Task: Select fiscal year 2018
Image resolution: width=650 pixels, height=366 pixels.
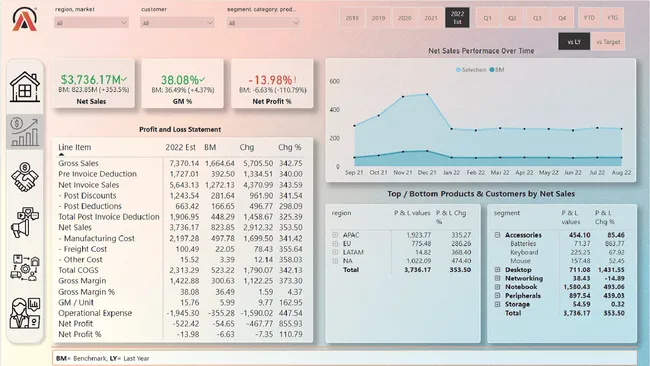Action: tap(352, 18)
